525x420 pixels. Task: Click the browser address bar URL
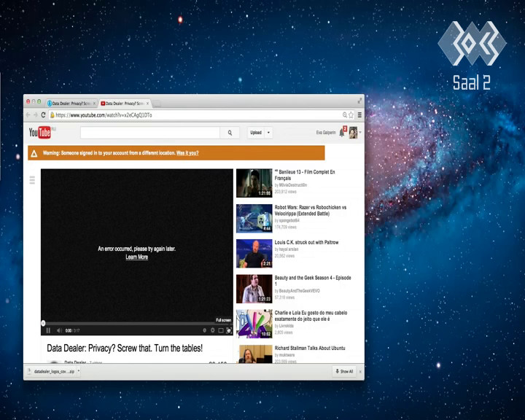tap(104, 115)
